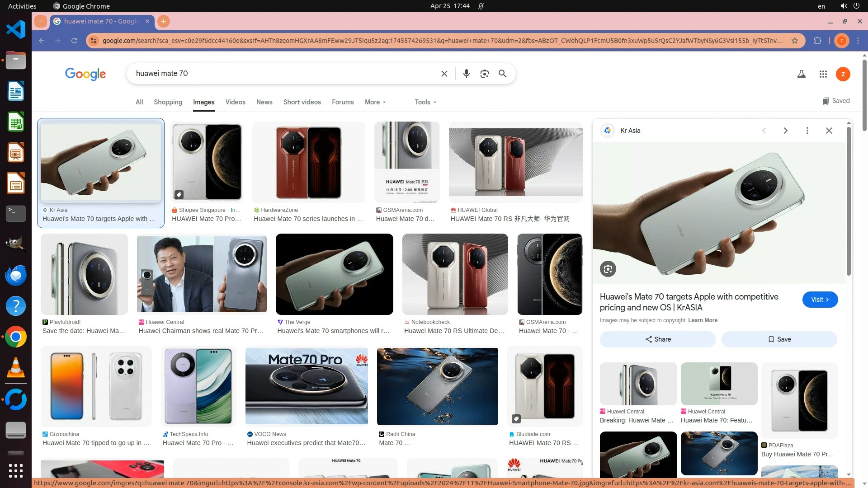Screen dimensions: 868x488
Task: Open Chrome extensions puzzle icon
Action: tap(817, 41)
